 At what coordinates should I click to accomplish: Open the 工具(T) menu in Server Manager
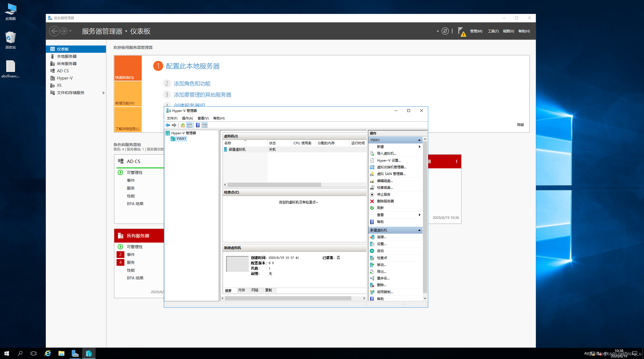click(x=493, y=31)
